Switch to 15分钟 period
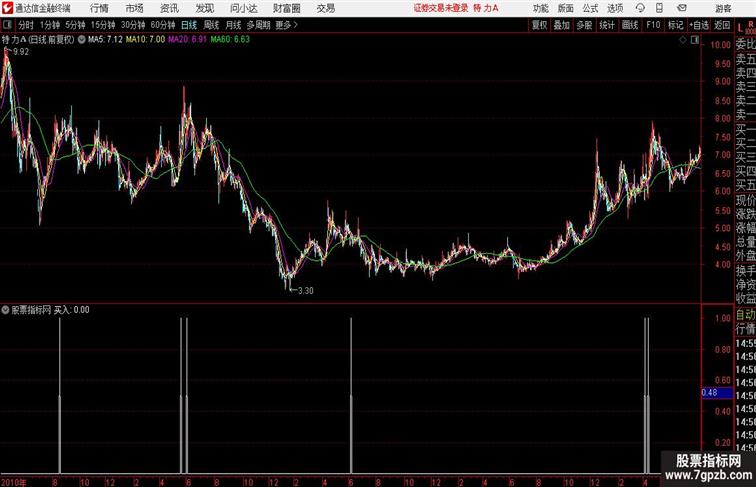This screenshot has width=756, height=487. click(103, 25)
